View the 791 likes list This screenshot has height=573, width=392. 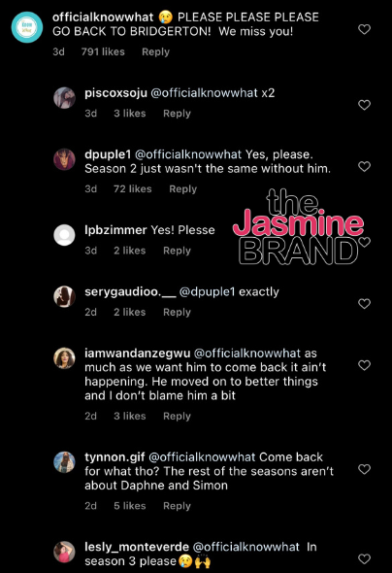coord(103,51)
